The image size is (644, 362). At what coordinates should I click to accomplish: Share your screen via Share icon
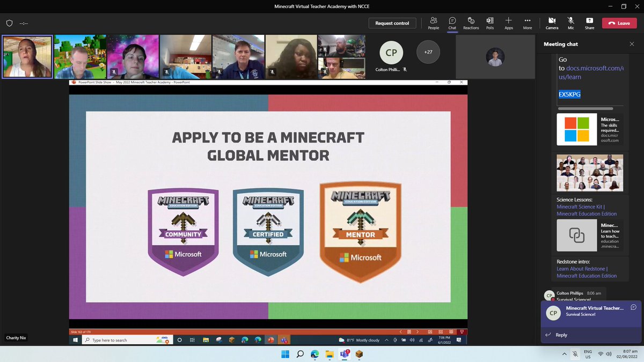point(589,23)
